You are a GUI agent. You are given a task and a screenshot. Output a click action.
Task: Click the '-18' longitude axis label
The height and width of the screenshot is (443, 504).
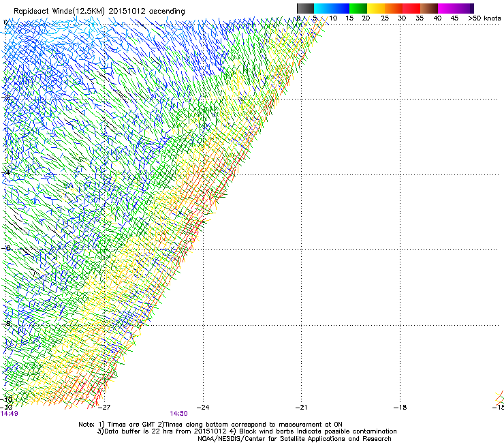(400, 408)
